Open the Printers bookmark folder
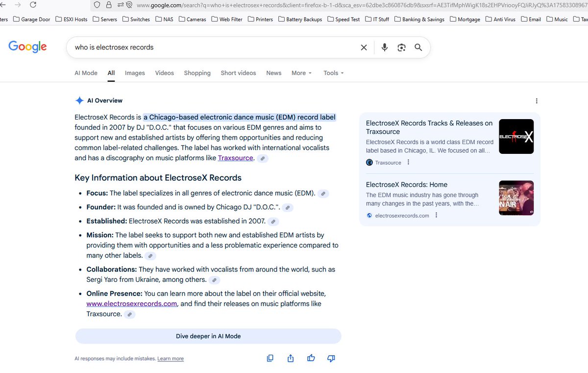This screenshot has width=588, height=373. point(260,19)
